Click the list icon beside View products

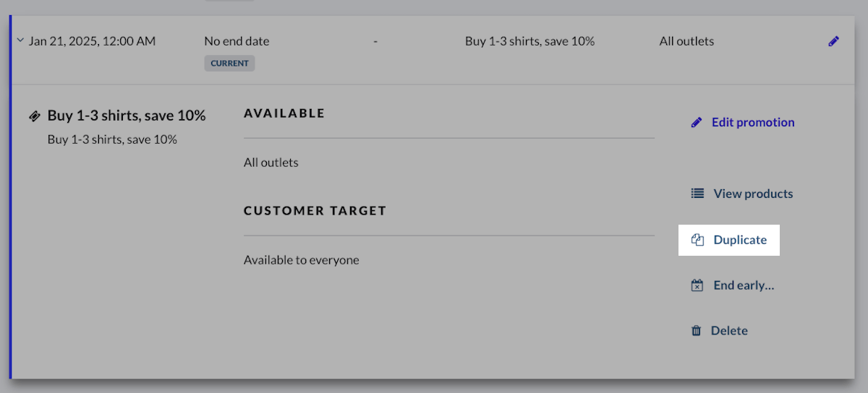697,194
